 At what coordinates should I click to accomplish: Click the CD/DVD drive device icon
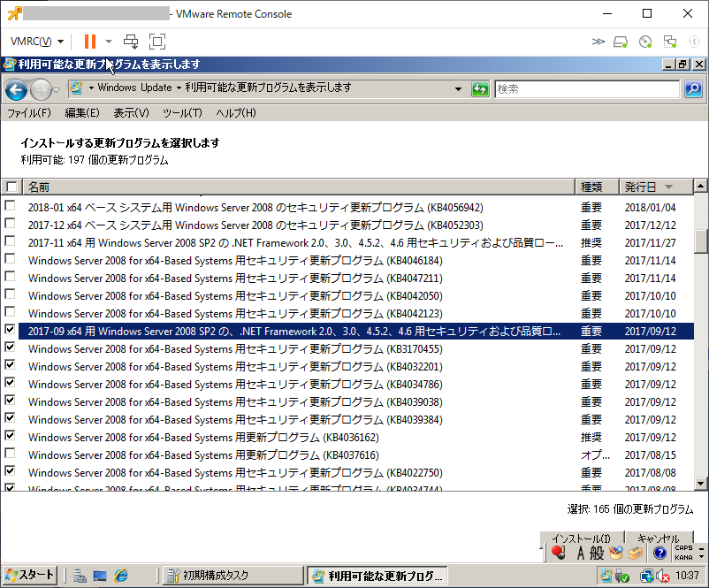coord(645,42)
